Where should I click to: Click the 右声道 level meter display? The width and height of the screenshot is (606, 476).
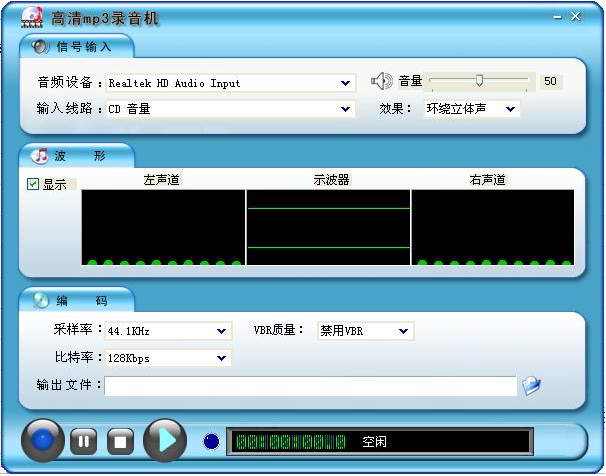pyautogui.click(x=493, y=228)
